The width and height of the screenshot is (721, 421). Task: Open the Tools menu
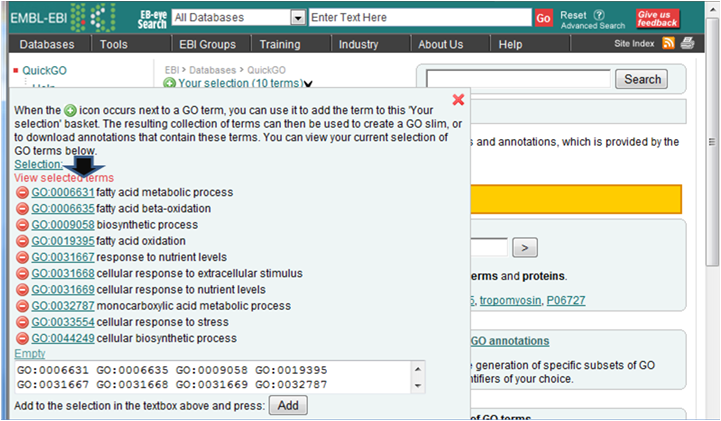point(114,44)
